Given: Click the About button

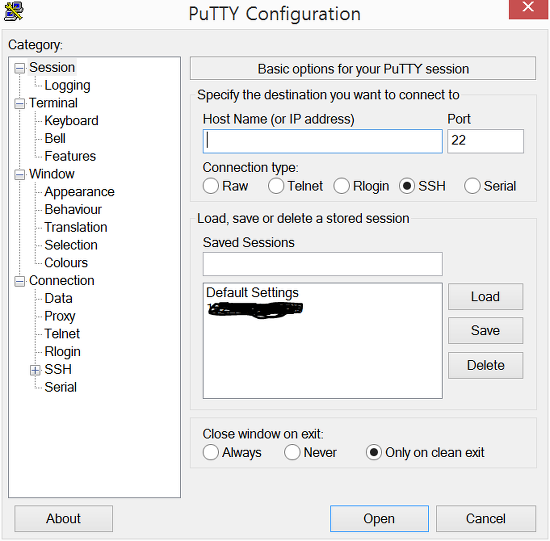Looking at the screenshot, I should tap(63, 519).
